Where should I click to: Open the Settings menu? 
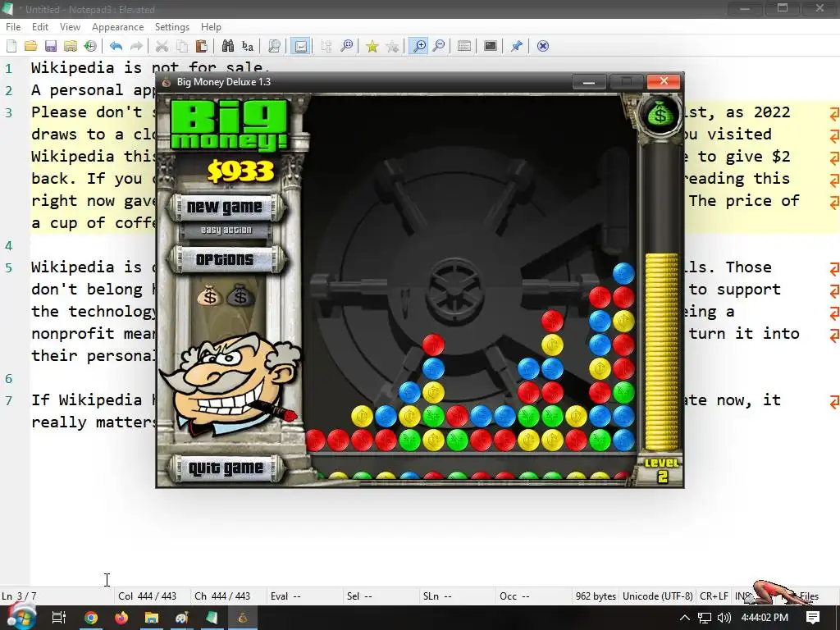pyautogui.click(x=172, y=27)
